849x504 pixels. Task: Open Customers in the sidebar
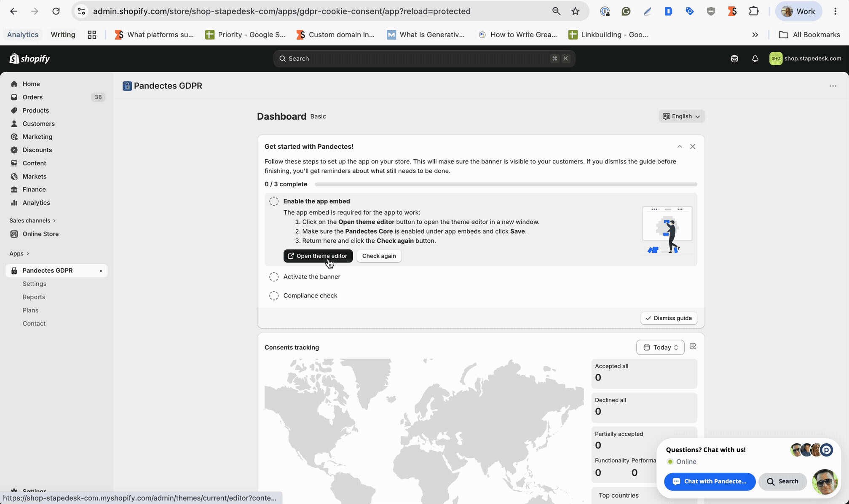click(38, 123)
